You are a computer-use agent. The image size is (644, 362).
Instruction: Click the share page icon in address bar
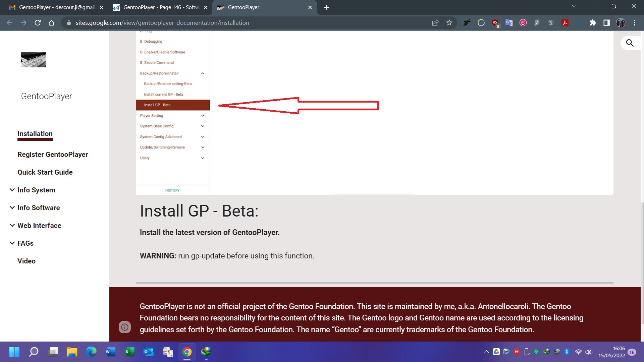(x=435, y=23)
